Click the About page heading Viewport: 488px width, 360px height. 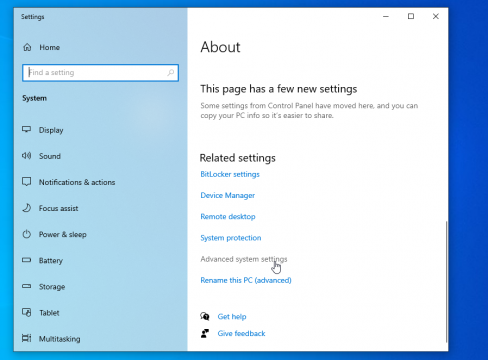(x=220, y=47)
